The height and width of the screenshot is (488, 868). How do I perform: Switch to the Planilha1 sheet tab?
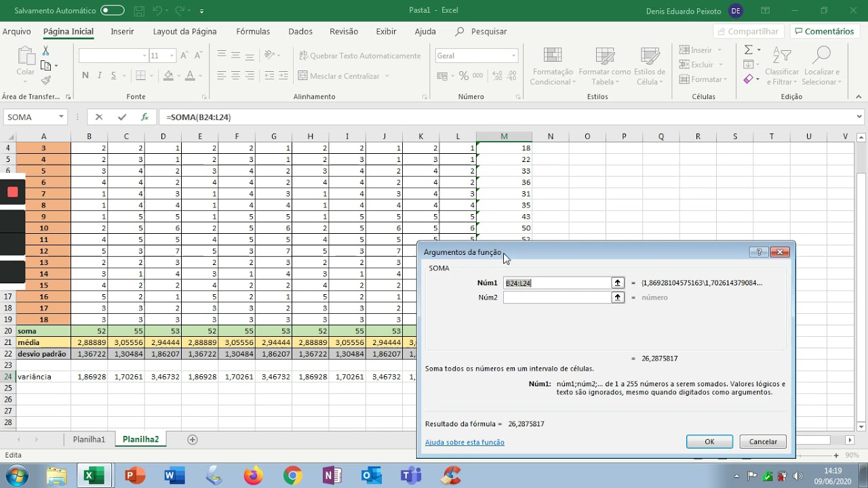click(x=90, y=439)
